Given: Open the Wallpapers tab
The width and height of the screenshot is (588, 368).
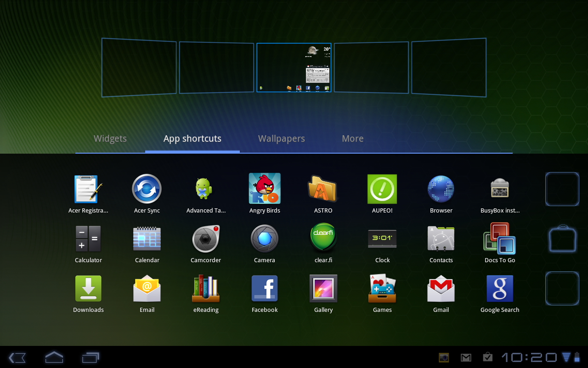Looking at the screenshot, I should [x=282, y=138].
